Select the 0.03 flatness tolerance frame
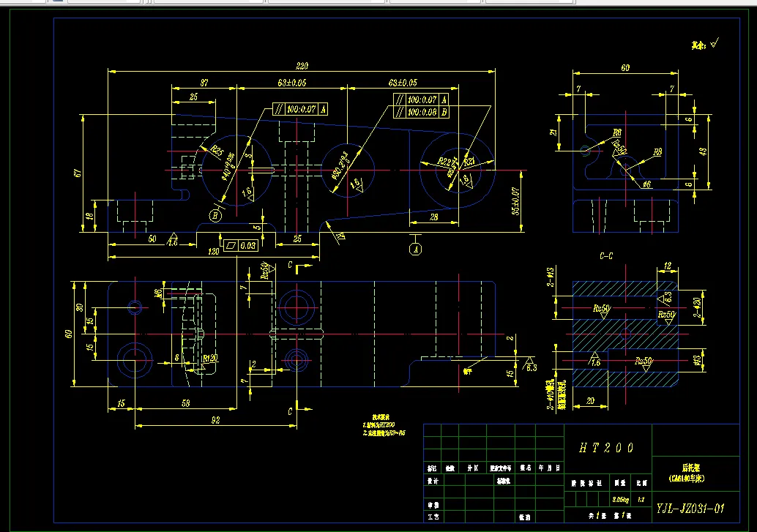The width and height of the screenshot is (757, 532). point(240,245)
